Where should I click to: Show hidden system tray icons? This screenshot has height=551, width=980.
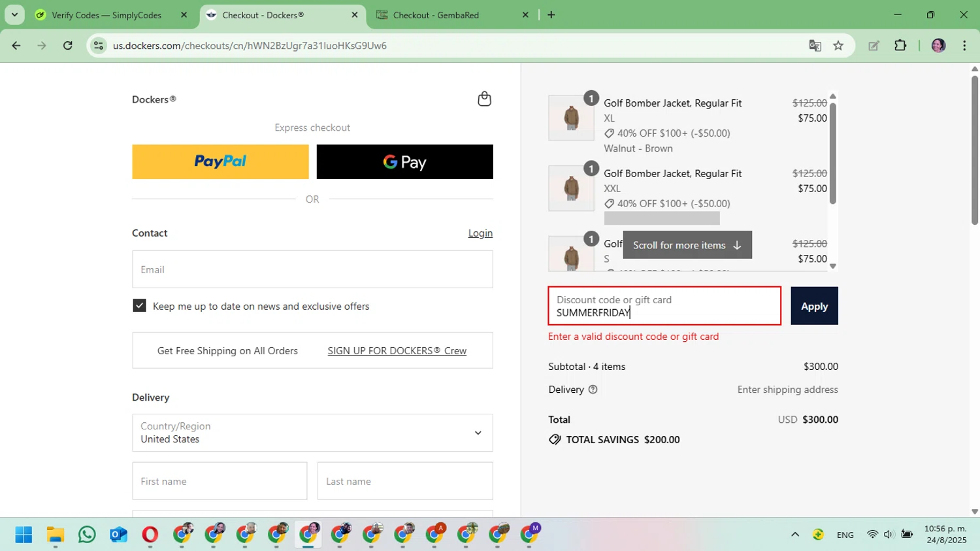point(795,535)
